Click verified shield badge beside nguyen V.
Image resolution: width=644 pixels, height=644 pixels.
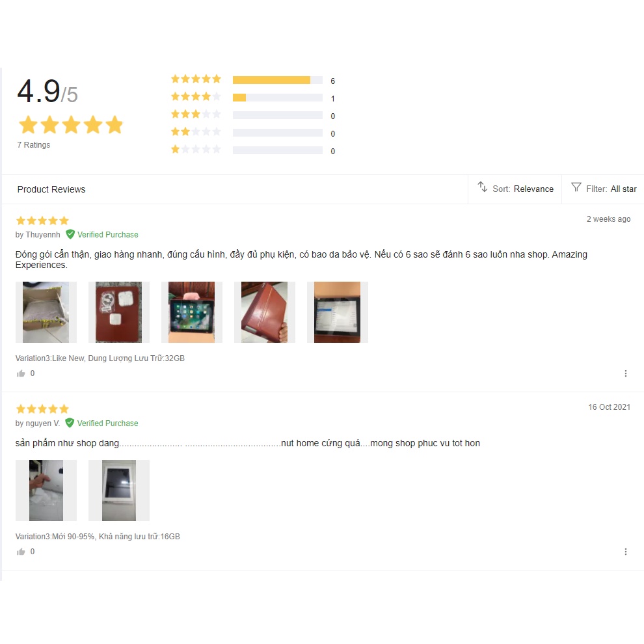(x=70, y=423)
